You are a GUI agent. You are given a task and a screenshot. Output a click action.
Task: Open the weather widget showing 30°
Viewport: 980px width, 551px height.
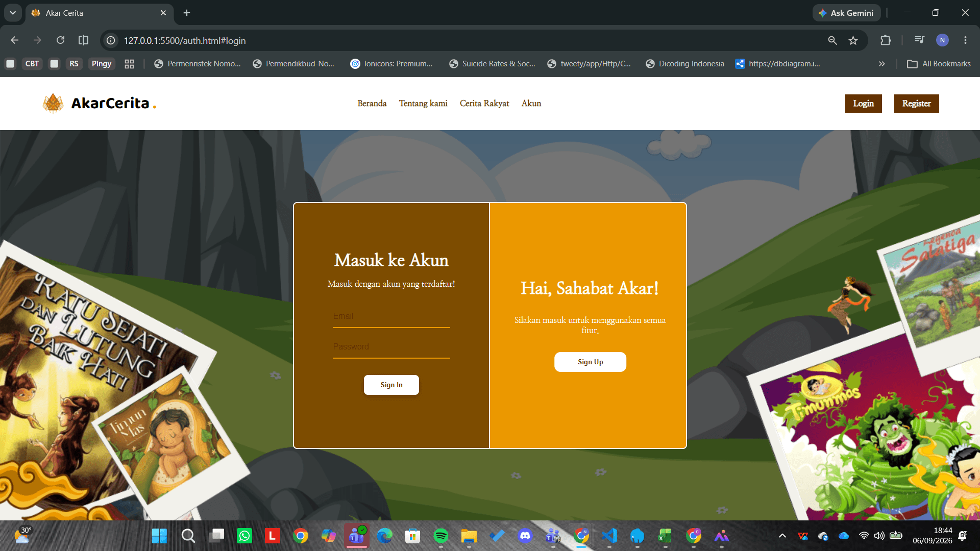tap(22, 536)
